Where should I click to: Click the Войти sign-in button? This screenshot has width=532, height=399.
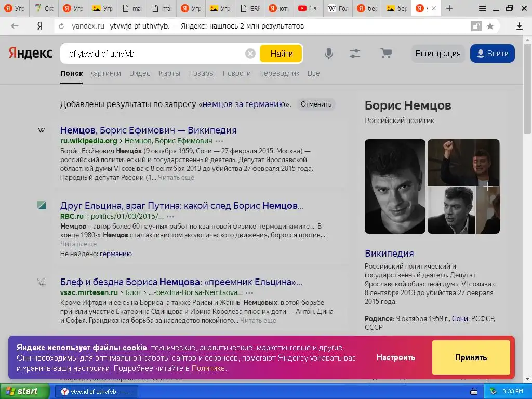[493, 54]
